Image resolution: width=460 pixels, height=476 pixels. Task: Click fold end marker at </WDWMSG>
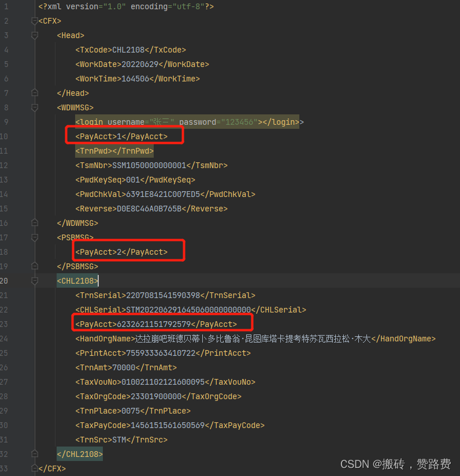(x=35, y=223)
